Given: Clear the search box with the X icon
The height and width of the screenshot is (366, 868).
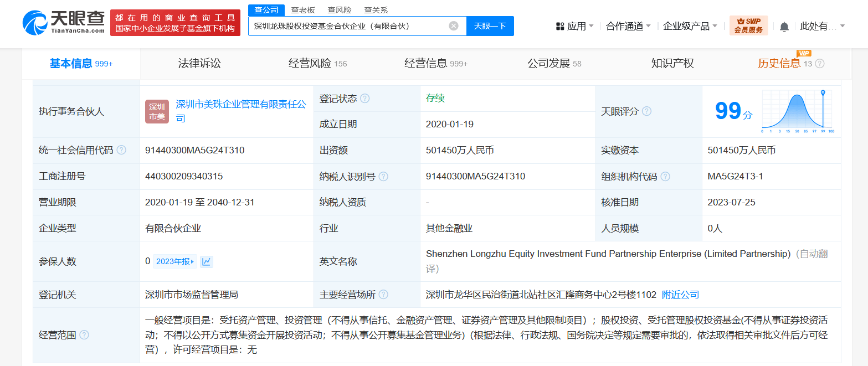Looking at the screenshot, I should pos(454,26).
